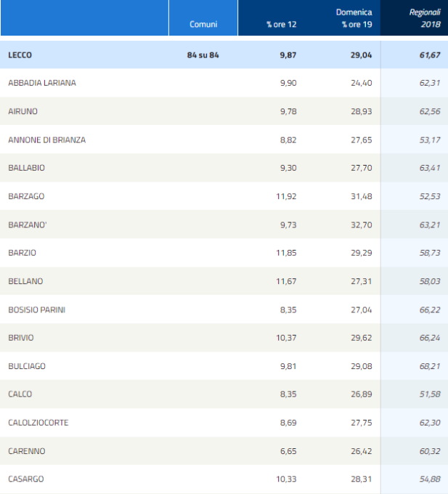Open the Regionali 2018 column header
This screenshot has height=494, width=448.
425,18
